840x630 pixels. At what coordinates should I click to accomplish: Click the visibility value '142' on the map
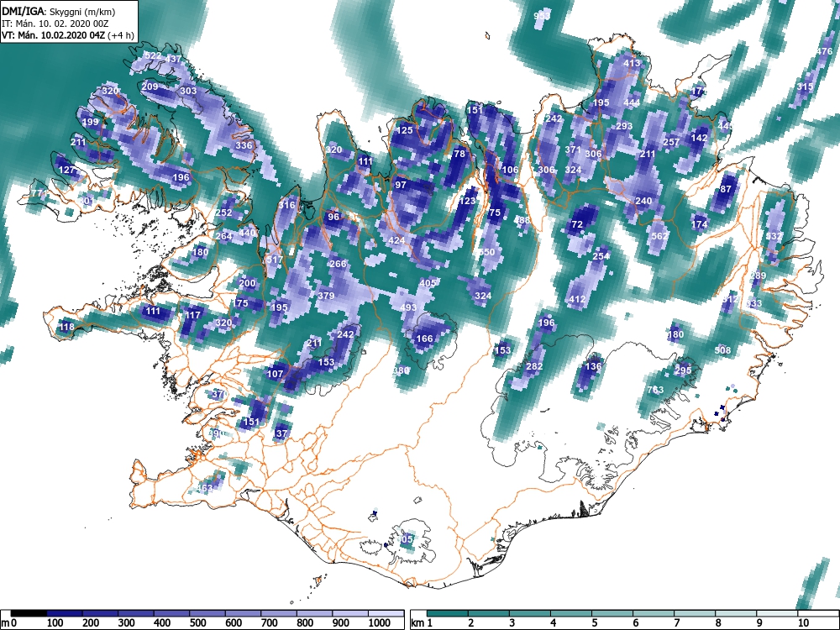coord(699,138)
